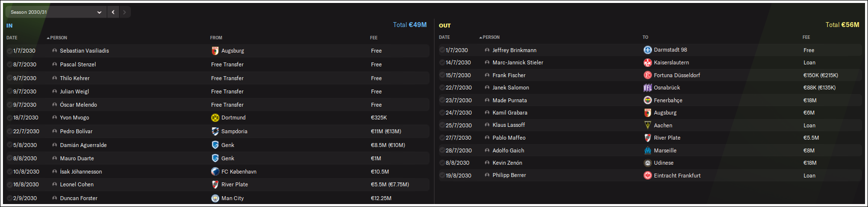Click the Augsburg club badge in IN list

click(215, 51)
